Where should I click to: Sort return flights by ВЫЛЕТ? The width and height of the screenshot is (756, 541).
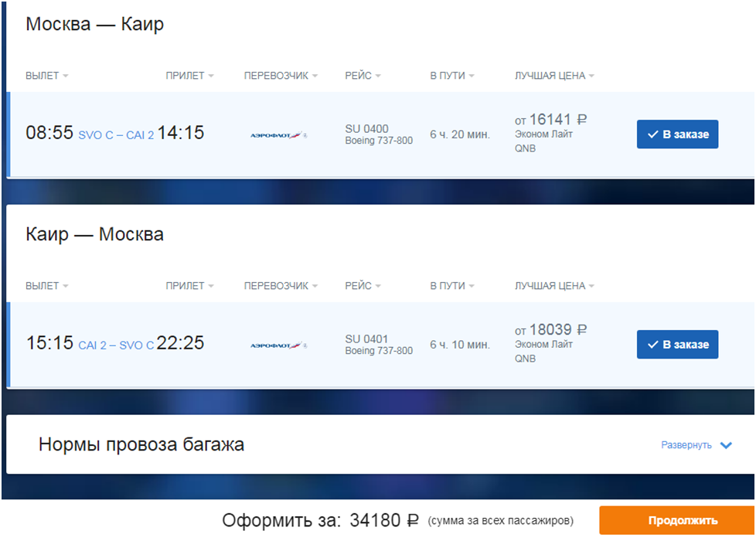click(x=47, y=286)
